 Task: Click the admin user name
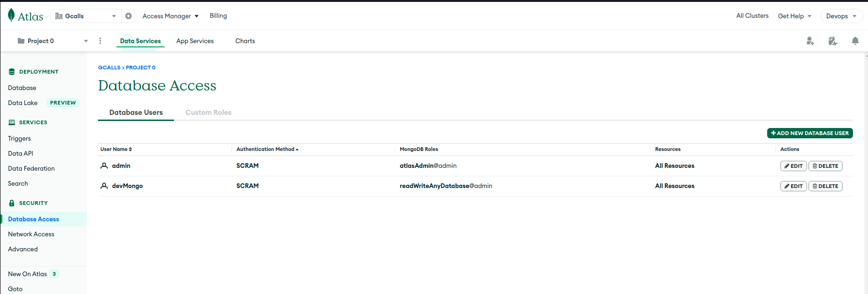pos(121,166)
